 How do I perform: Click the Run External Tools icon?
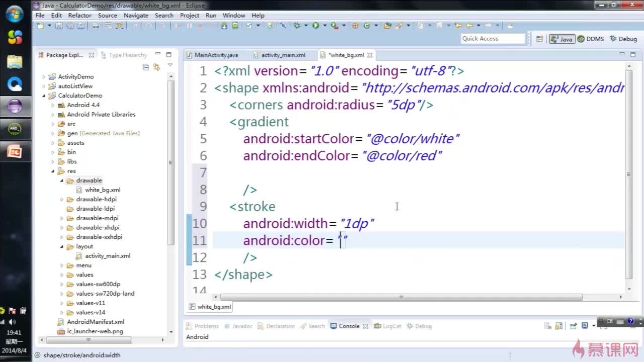[334, 26]
